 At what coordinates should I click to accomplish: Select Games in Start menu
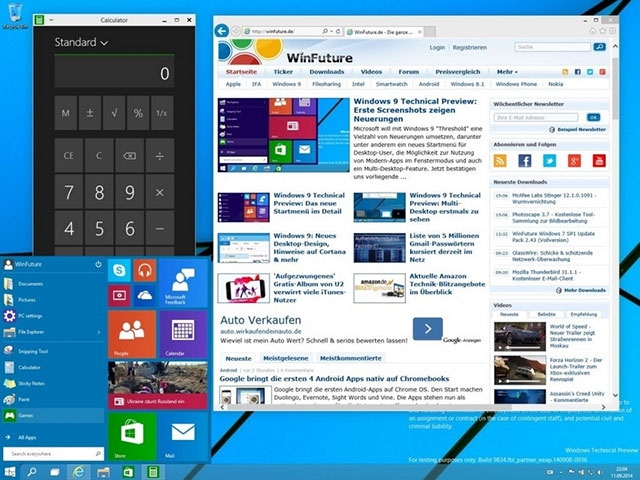click(x=53, y=416)
